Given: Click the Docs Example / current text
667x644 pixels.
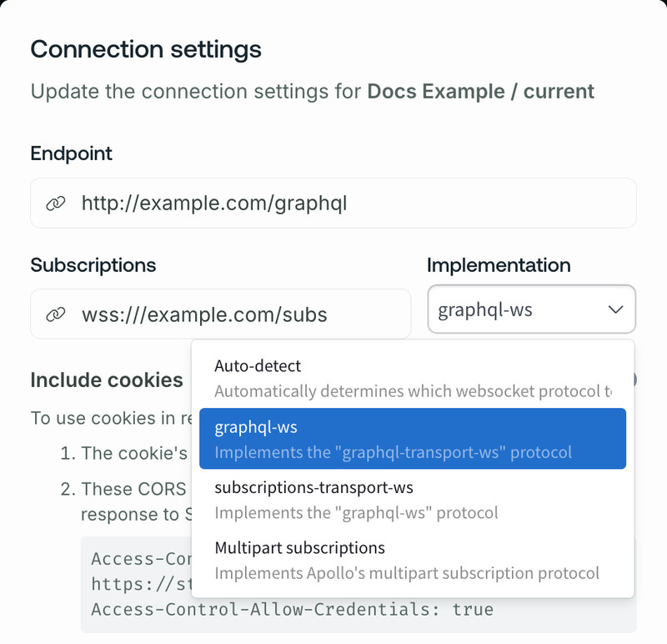Looking at the screenshot, I should point(481,91).
